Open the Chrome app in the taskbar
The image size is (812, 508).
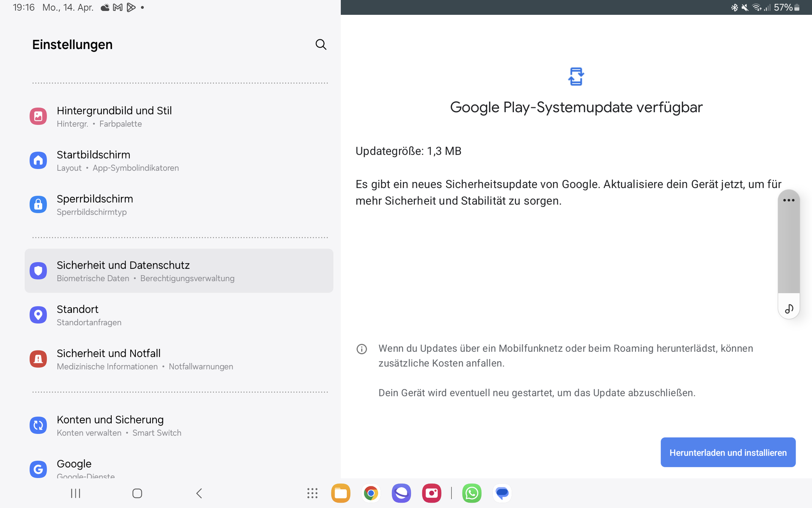371,493
